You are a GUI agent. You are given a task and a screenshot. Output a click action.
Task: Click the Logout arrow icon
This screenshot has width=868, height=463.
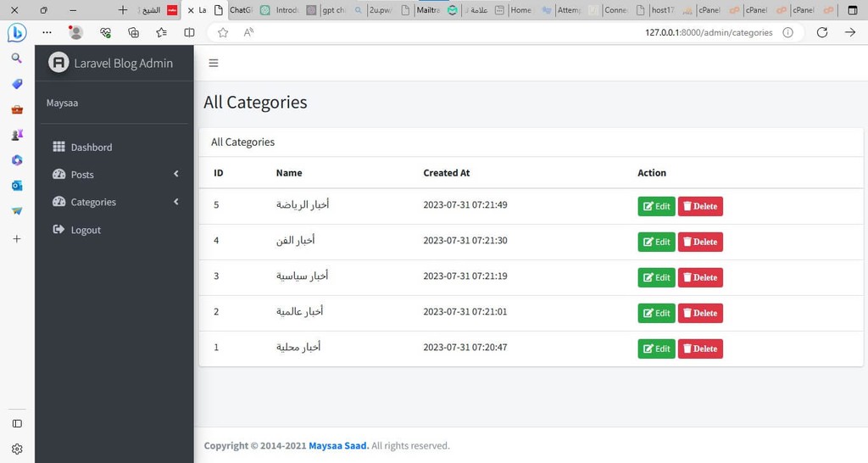(x=58, y=229)
